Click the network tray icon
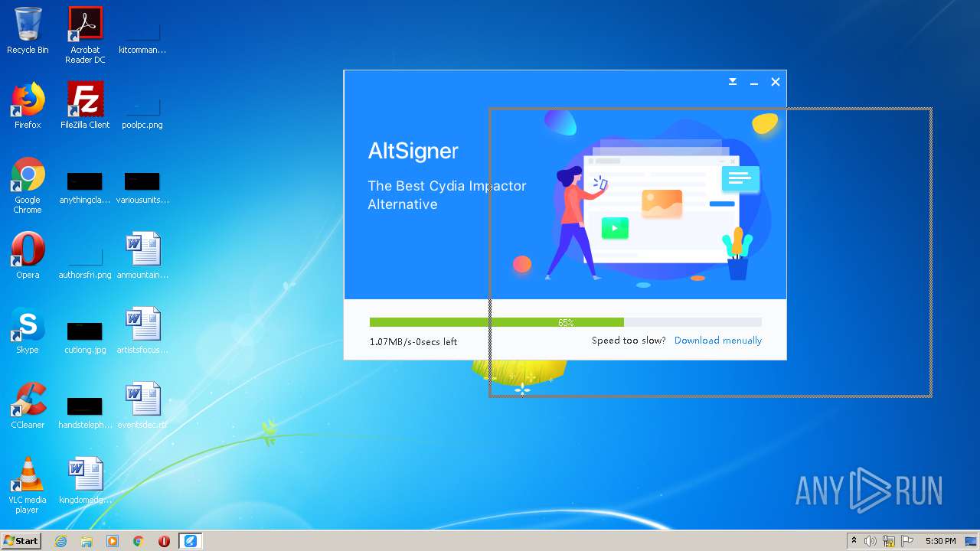Viewport: 980px width, 551px height. point(889,541)
